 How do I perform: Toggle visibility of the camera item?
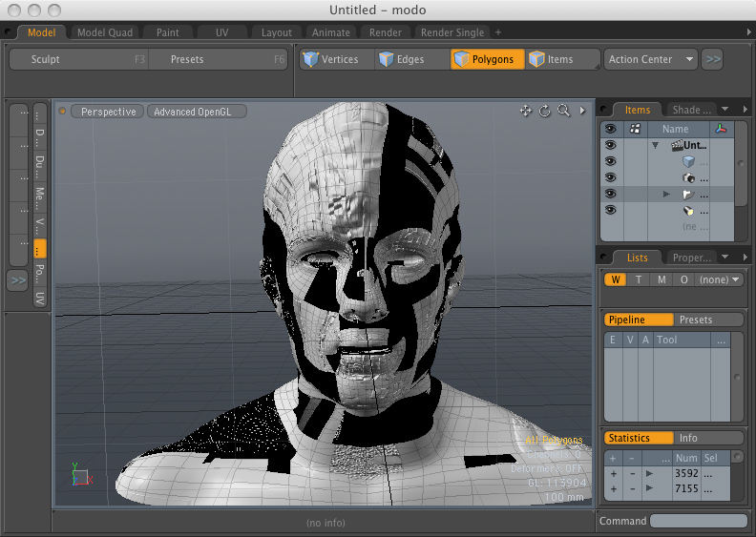[611, 177]
